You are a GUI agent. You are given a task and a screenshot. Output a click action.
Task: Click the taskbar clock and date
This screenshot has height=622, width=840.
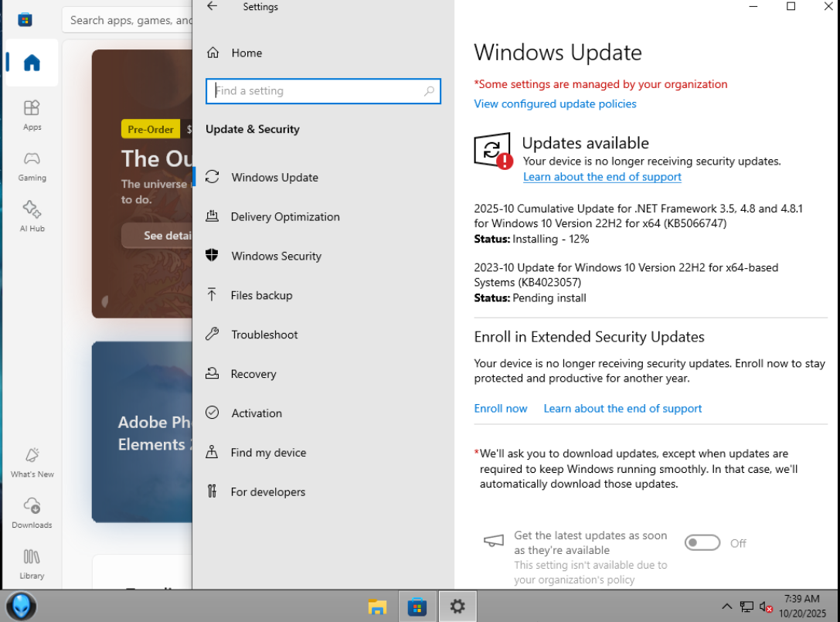(x=802, y=606)
